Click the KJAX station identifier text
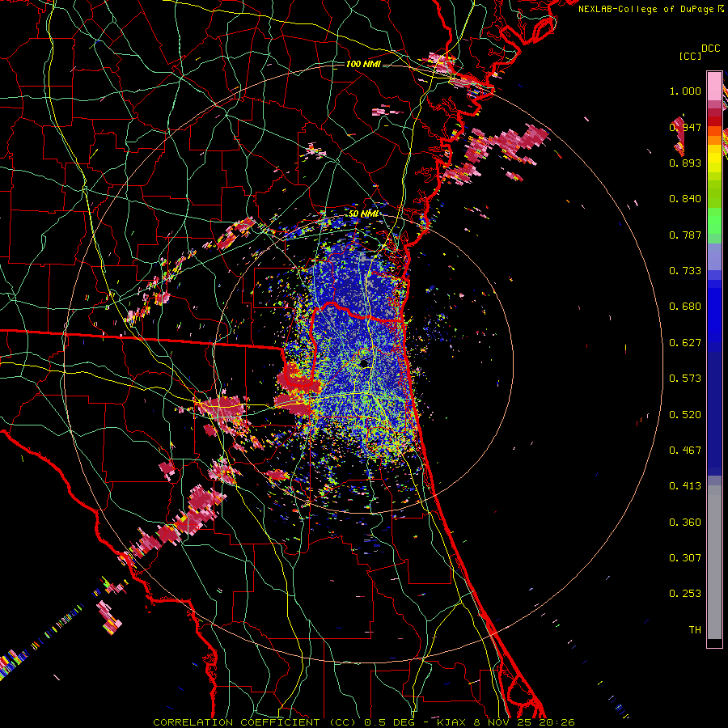The width and height of the screenshot is (728, 728). pos(453,722)
